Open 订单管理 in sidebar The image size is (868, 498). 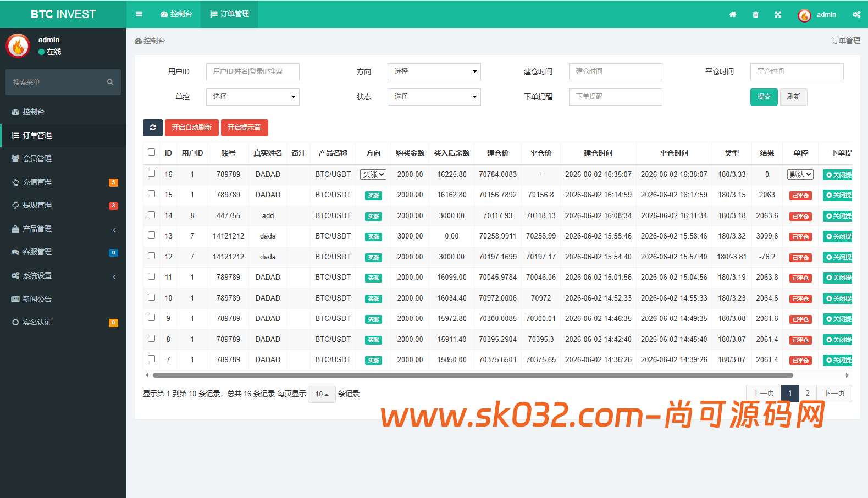coord(63,135)
